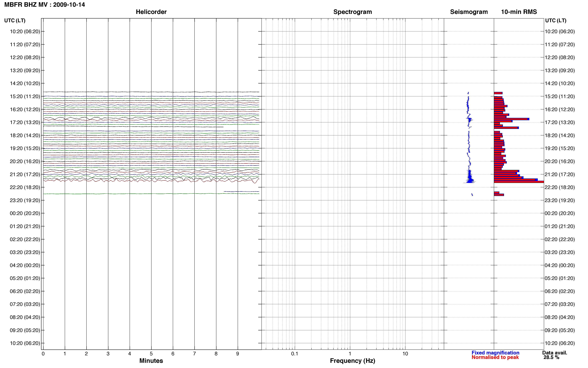Click the '1' frequency tick label
This screenshot has height=368, width=588.
(350, 354)
